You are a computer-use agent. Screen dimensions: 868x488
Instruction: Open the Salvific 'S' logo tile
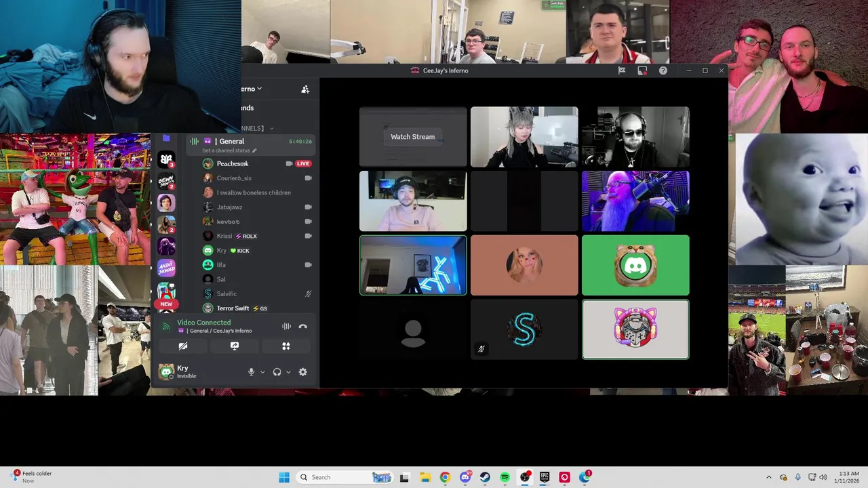click(524, 329)
